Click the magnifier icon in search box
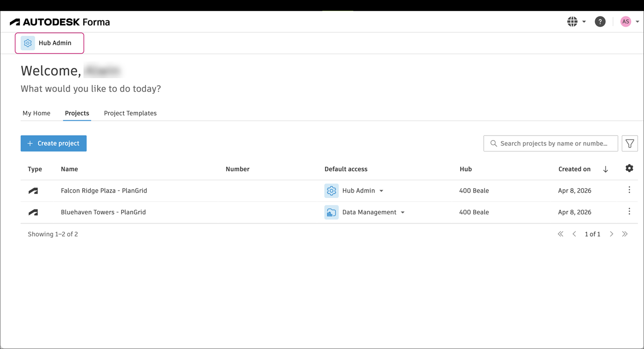 [x=494, y=144]
